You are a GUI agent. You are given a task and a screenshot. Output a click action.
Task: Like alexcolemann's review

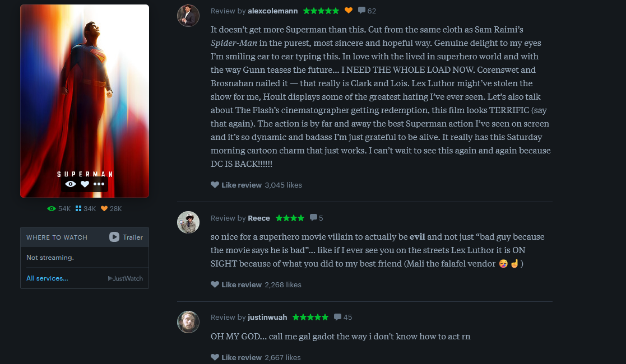(236, 185)
